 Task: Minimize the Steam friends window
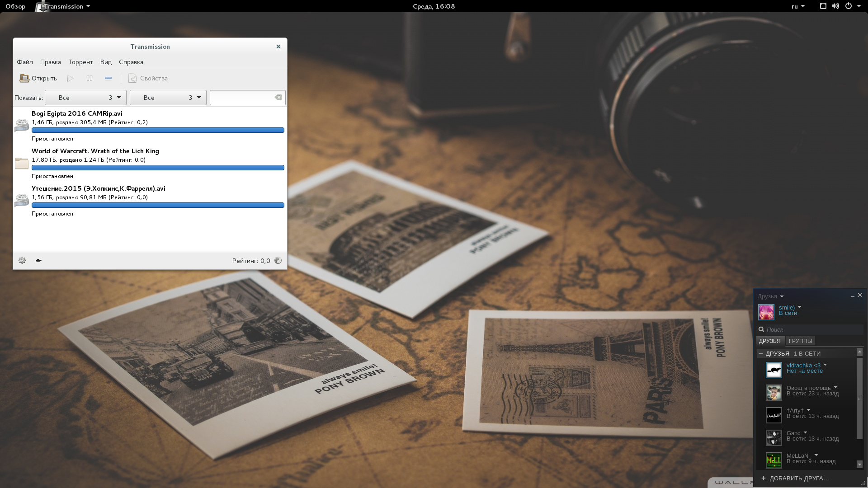(x=852, y=296)
